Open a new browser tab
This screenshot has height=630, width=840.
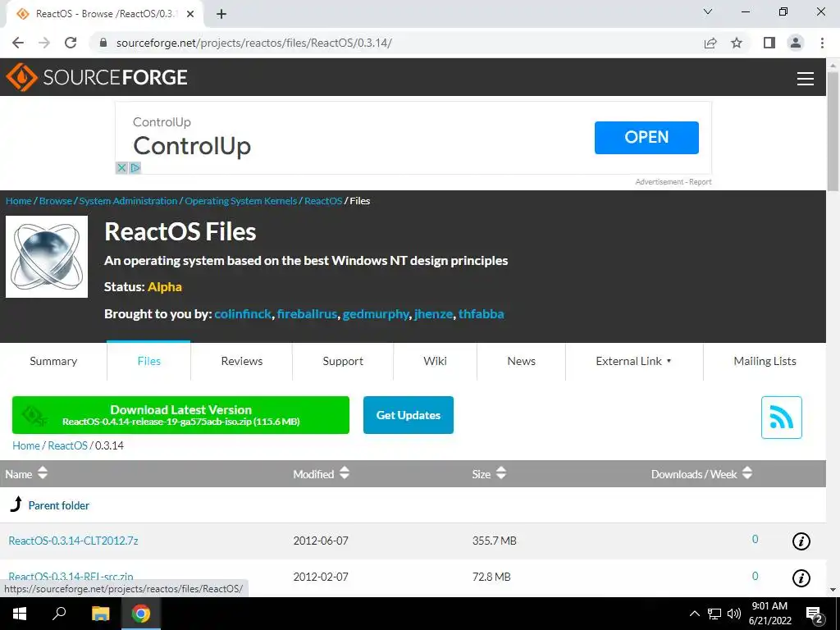coord(221,14)
